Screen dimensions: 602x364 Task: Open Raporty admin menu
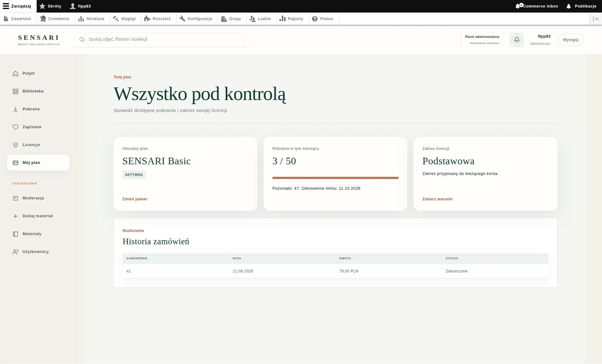(293, 19)
